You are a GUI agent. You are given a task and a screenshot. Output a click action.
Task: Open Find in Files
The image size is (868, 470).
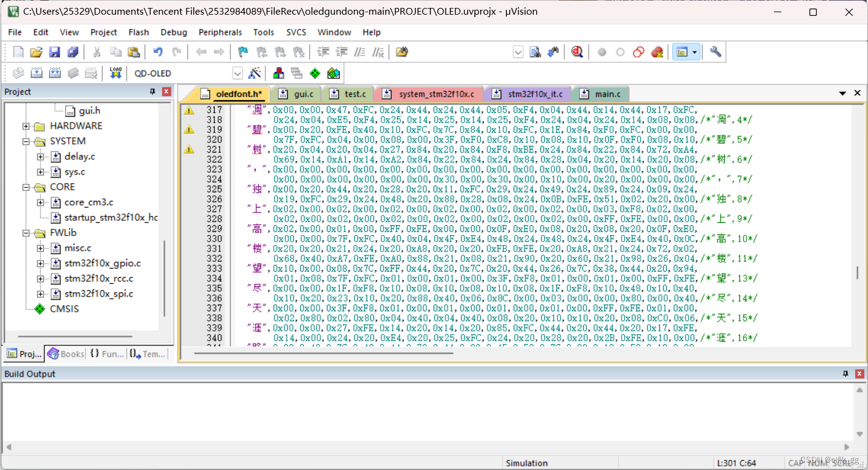coord(401,52)
